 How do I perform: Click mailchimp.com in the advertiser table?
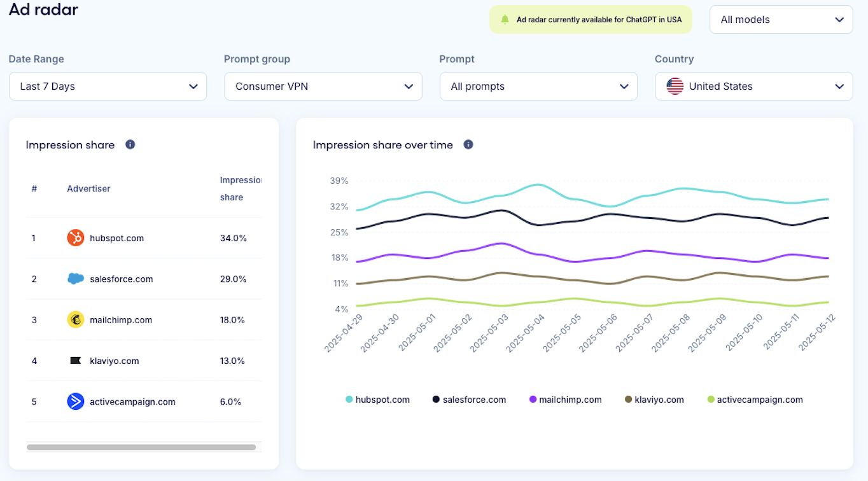click(x=121, y=319)
